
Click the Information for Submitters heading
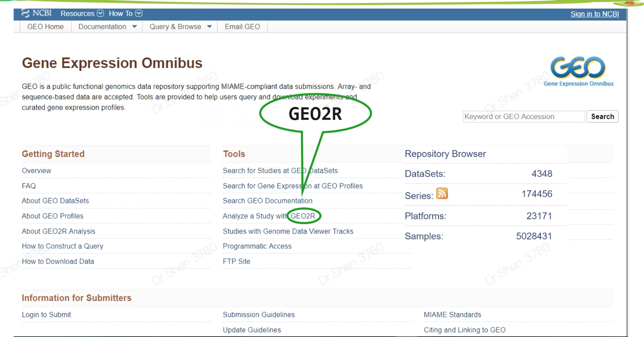tap(76, 298)
